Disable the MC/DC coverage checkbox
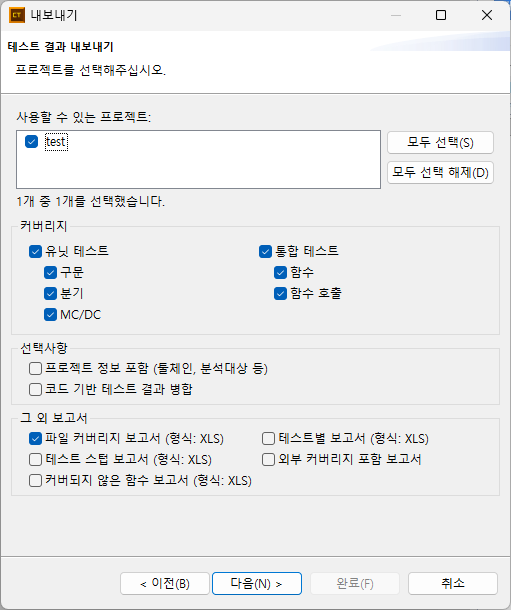This screenshot has height=610, width=511. click(x=51, y=314)
